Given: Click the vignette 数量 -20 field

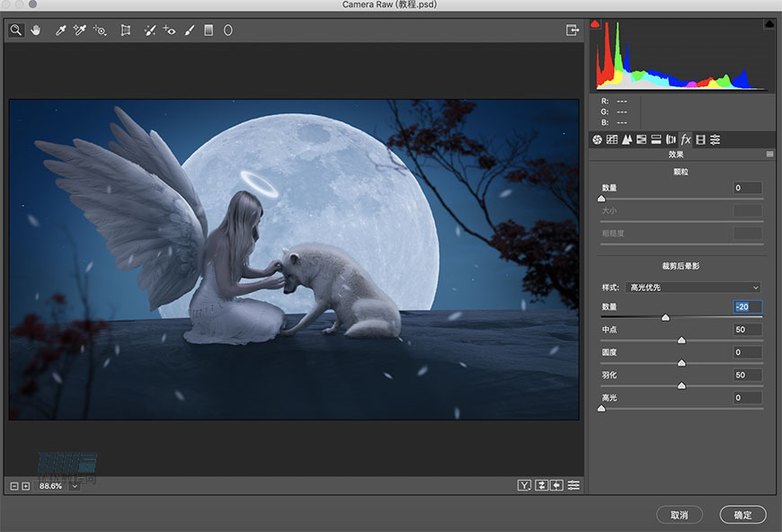Looking at the screenshot, I should [x=747, y=306].
